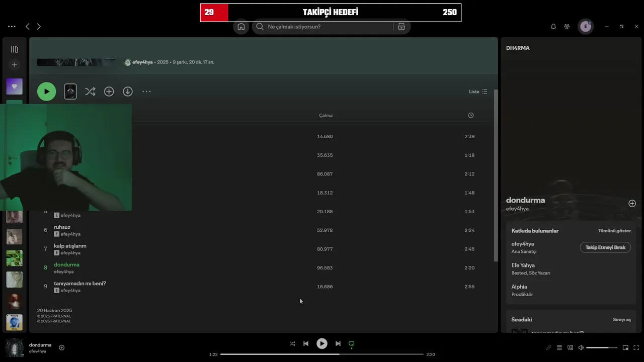Open the Home page

point(241,27)
